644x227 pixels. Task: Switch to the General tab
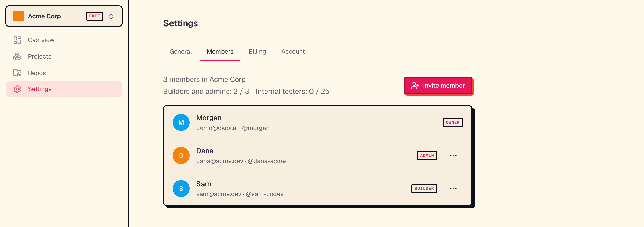coord(180,51)
